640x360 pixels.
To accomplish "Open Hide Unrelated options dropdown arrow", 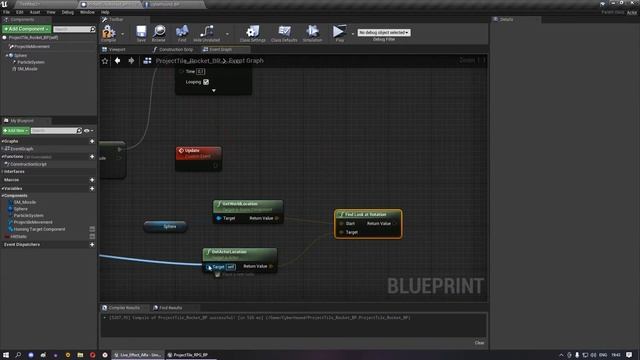I will click(x=227, y=34).
